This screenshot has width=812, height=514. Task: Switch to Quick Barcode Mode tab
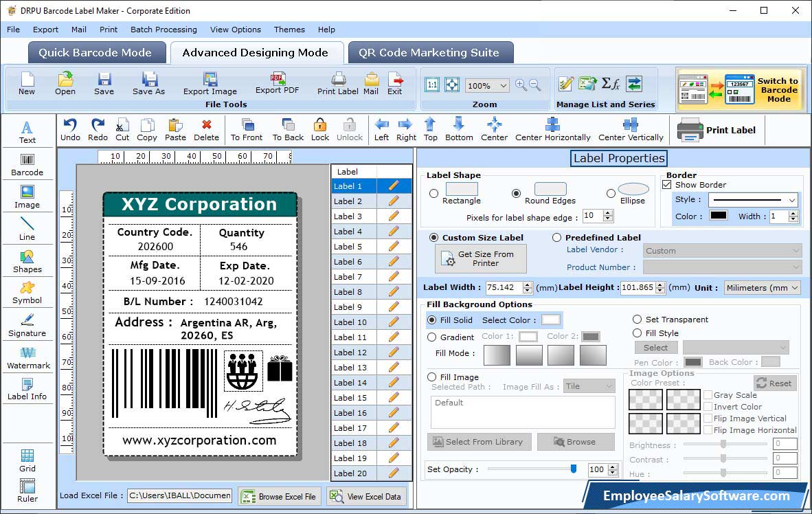pyautogui.click(x=96, y=52)
